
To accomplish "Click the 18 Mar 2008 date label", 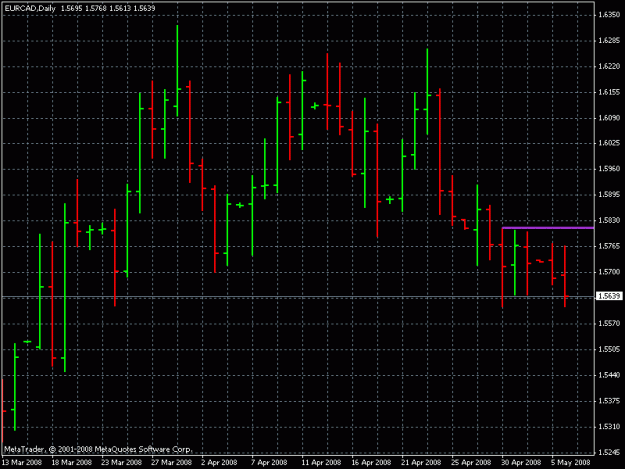I will (72, 463).
